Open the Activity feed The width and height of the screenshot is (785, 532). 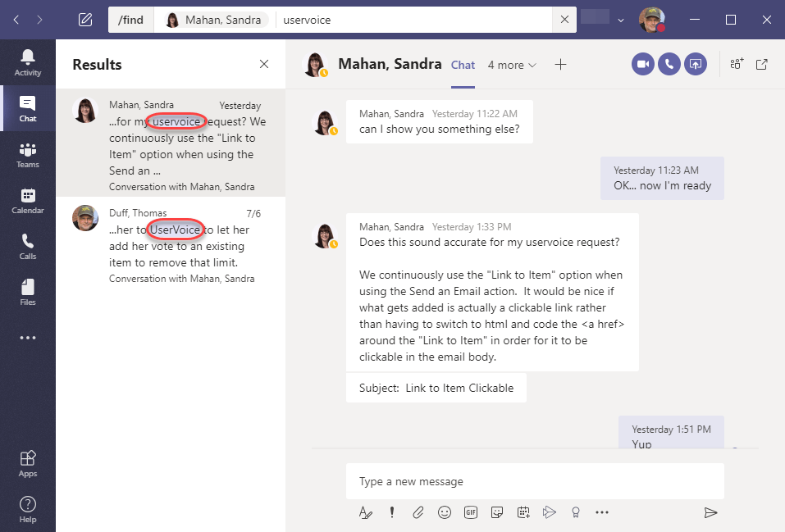pyautogui.click(x=28, y=62)
